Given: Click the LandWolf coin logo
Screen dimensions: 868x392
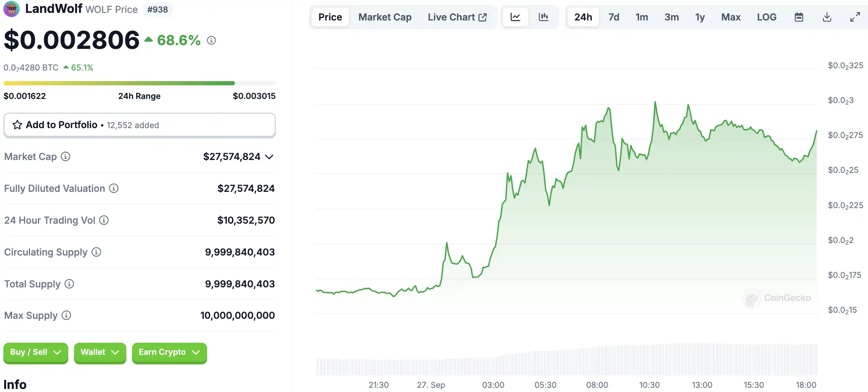Looking at the screenshot, I should click(11, 9).
